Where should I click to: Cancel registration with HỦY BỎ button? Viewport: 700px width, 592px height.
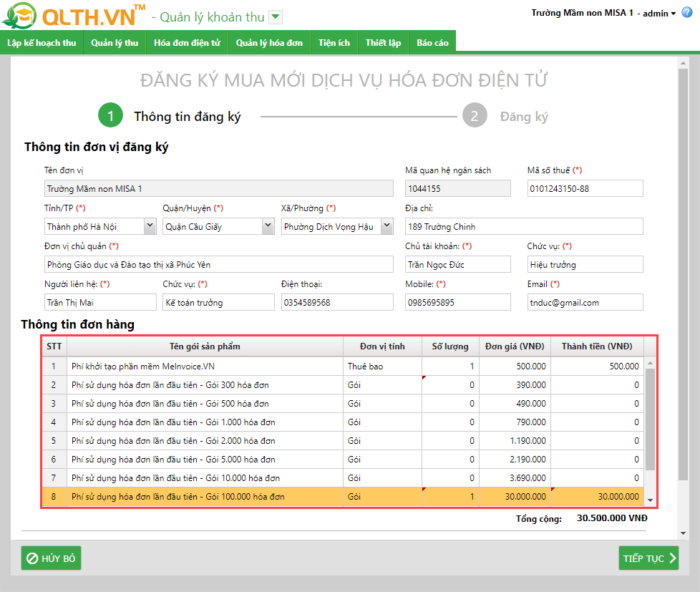tap(51, 558)
